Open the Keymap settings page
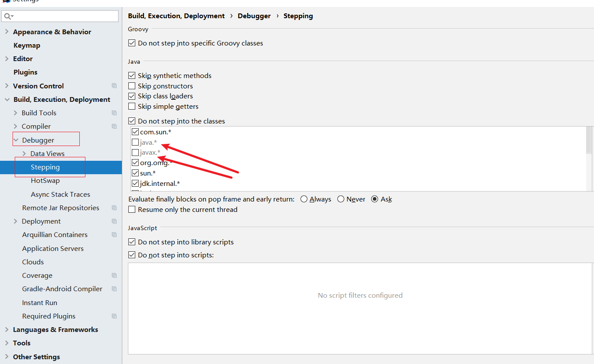This screenshot has height=364, width=594. point(27,45)
